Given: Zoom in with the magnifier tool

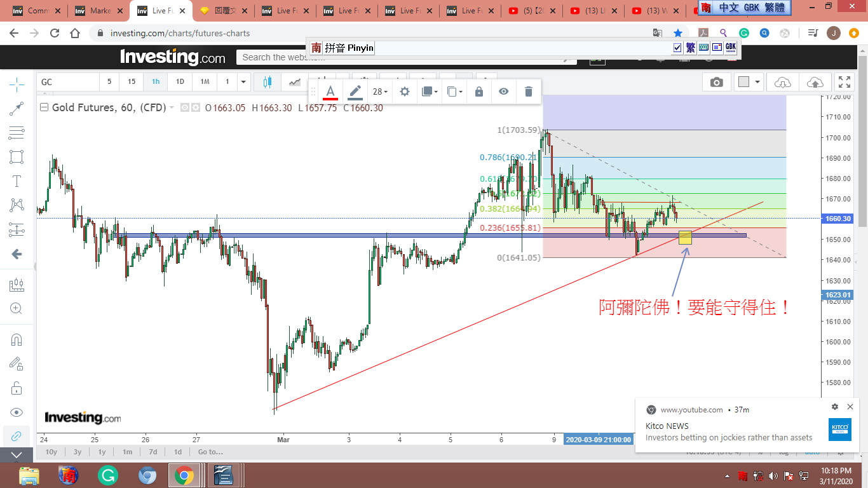Looking at the screenshot, I should [17, 309].
